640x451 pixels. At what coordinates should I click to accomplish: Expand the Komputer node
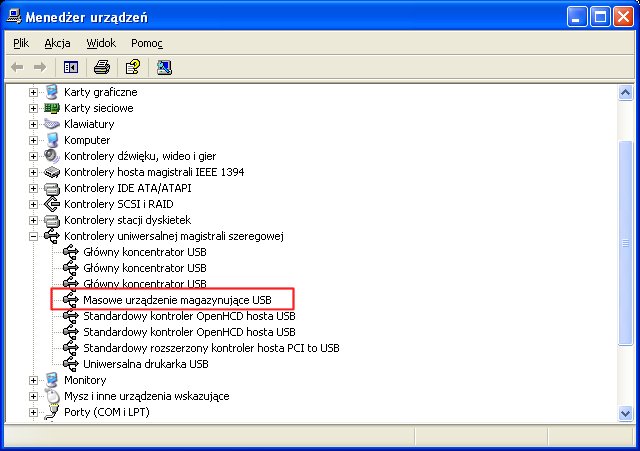point(33,140)
